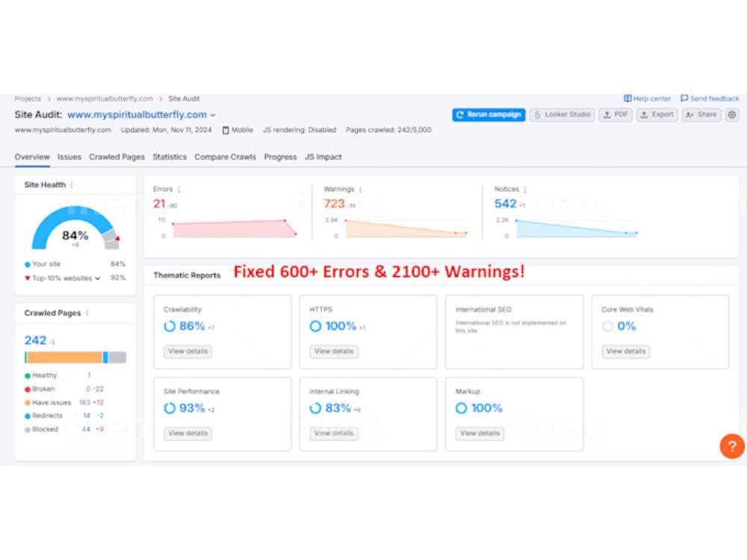Open the Crawled Pages tab

(117, 157)
